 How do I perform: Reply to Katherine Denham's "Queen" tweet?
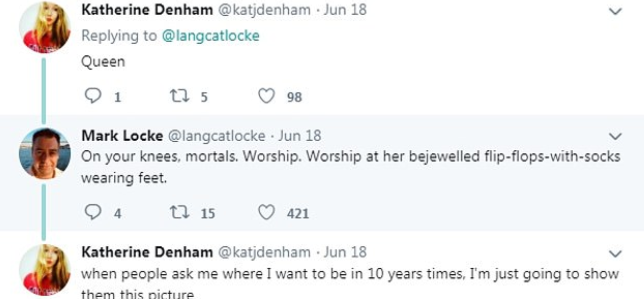click(x=93, y=96)
